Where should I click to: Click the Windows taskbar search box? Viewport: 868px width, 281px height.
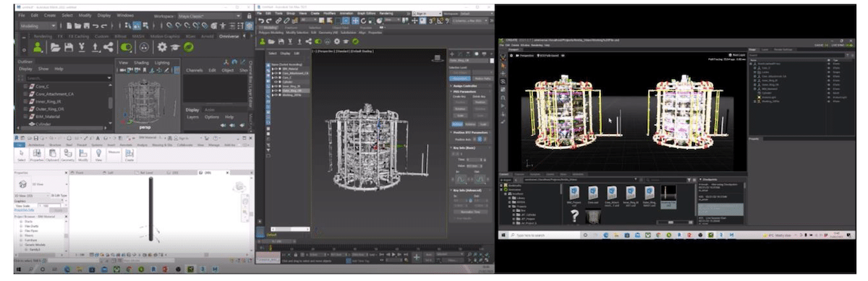545,235
